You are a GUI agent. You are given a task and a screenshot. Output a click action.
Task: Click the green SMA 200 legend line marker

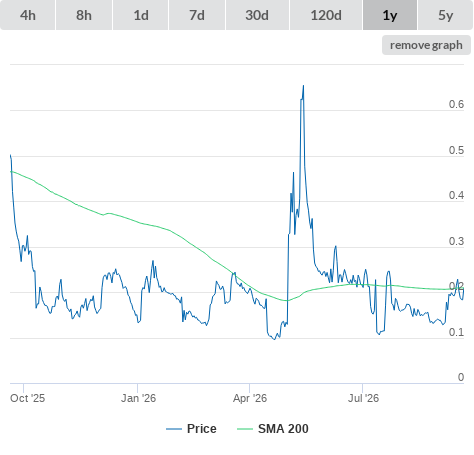(x=245, y=429)
